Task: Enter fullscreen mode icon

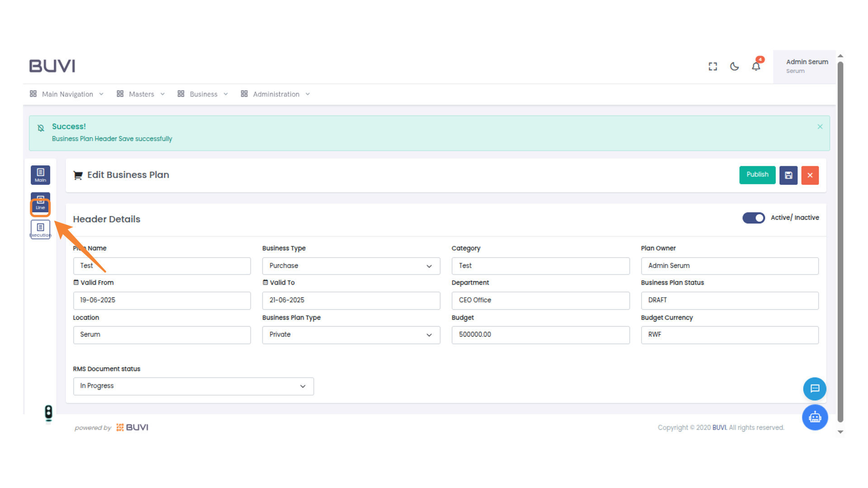Action: 712,66
